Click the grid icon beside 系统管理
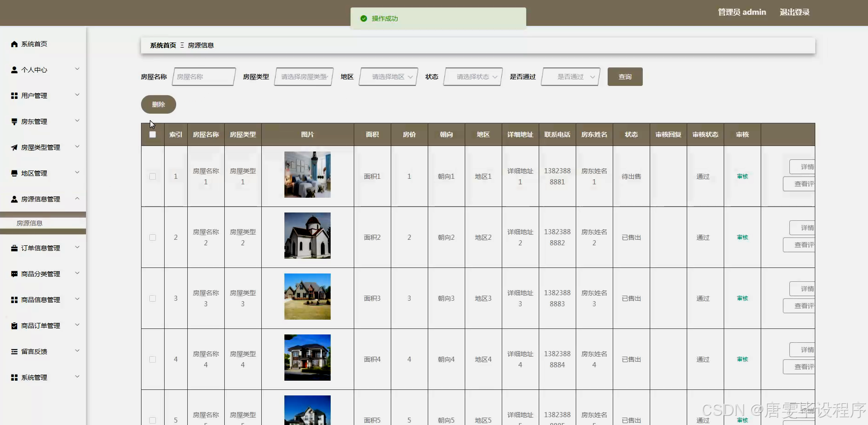The height and width of the screenshot is (425, 868). click(14, 377)
